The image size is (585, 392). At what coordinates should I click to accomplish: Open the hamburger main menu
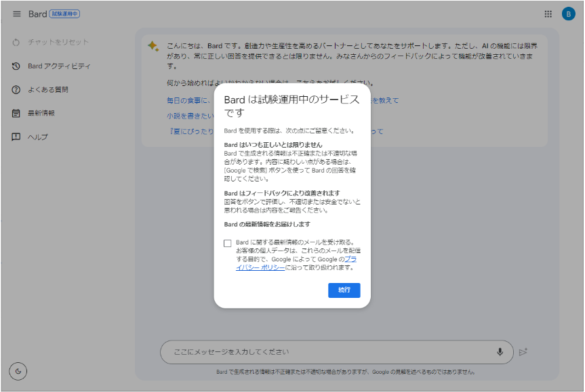(17, 14)
